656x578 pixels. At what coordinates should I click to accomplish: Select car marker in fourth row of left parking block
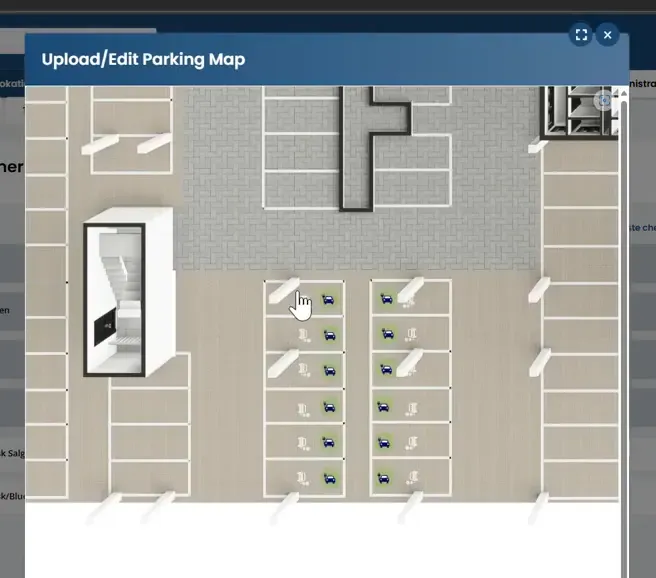tap(329, 407)
